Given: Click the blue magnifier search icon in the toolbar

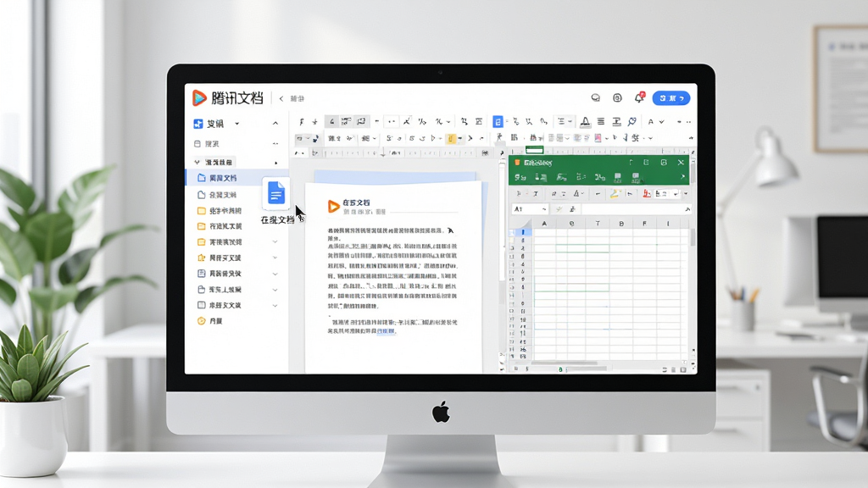Looking at the screenshot, I should pos(632,121).
